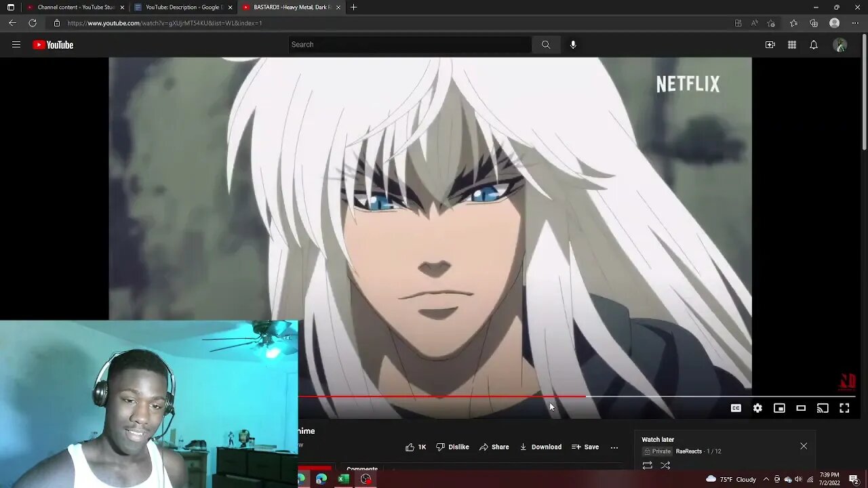Click the browser address bar URL

pos(165,23)
